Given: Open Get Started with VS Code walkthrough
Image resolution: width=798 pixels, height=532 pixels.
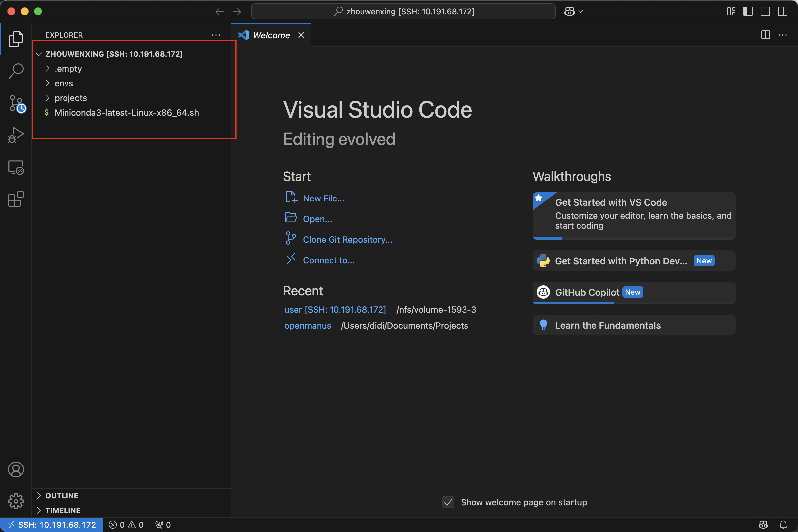Looking at the screenshot, I should 634,216.
